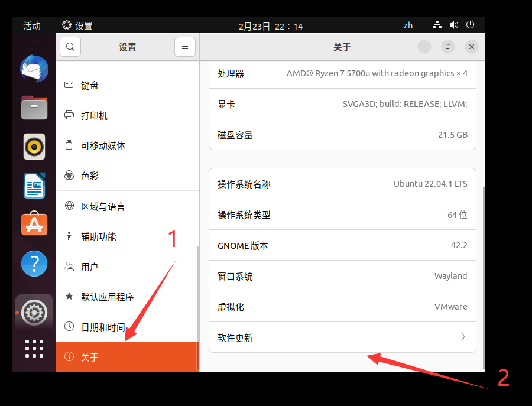
Task: Open 日期和时间 settings
Action: tap(128, 327)
